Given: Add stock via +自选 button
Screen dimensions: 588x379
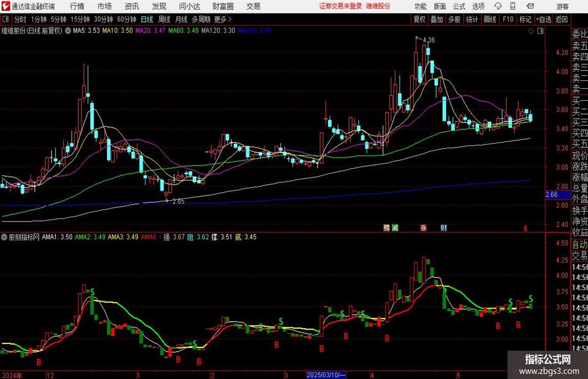Looking at the screenshot, I should pos(544,19).
